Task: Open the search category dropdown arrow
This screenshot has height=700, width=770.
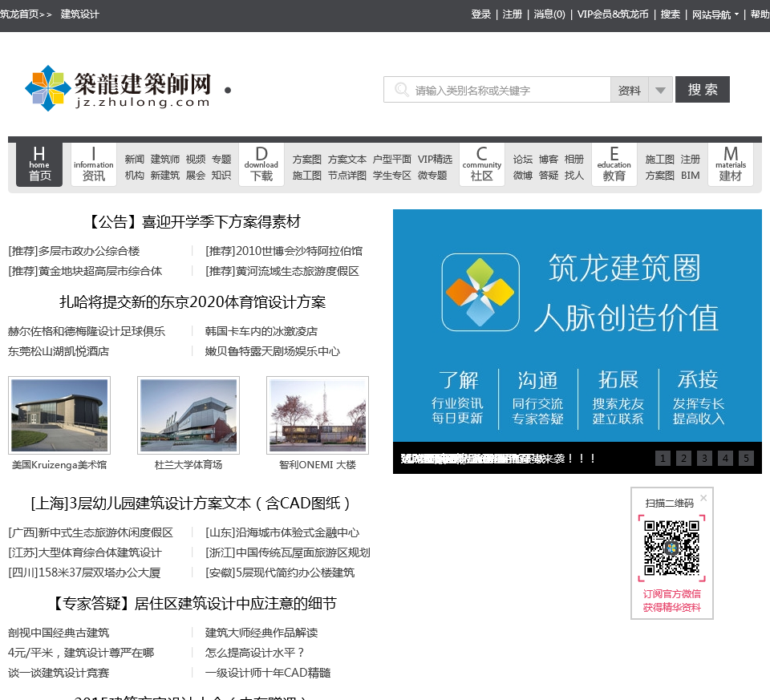Action: [x=660, y=90]
